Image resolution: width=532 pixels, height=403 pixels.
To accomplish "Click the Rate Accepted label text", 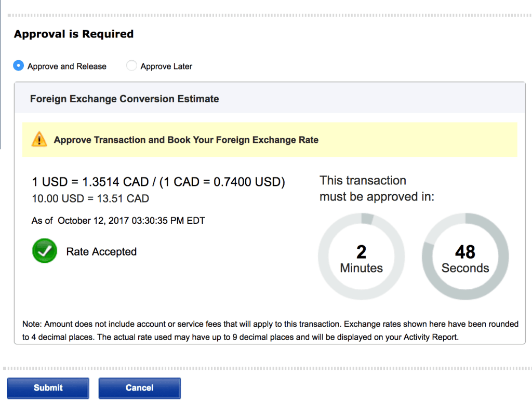I will click(x=101, y=252).
